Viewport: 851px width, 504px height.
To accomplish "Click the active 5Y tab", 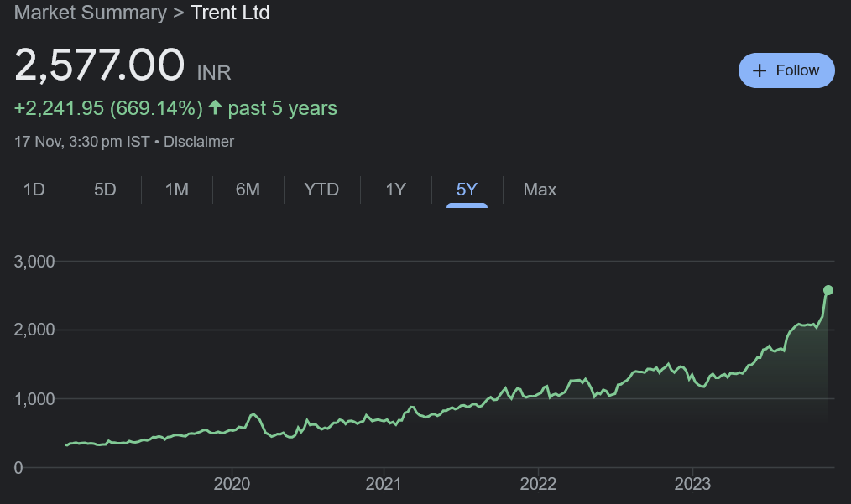I will (x=467, y=190).
